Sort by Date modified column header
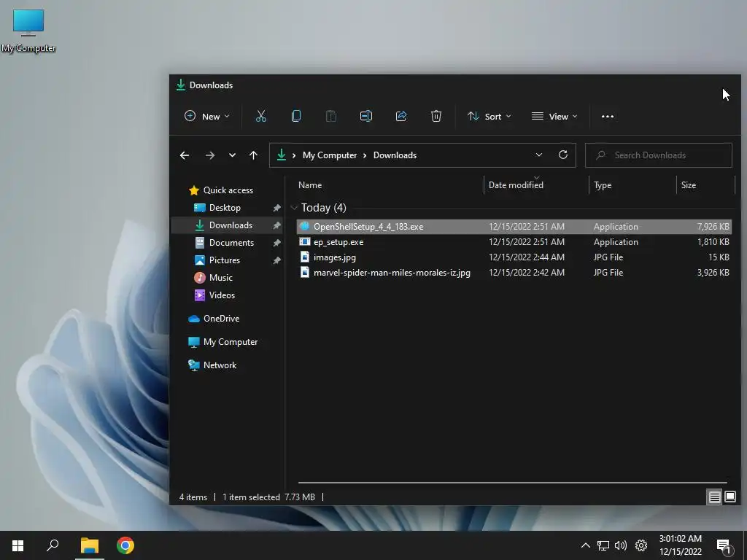The width and height of the screenshot is (747, 560). pyautogui.click(x=516, y=185)
